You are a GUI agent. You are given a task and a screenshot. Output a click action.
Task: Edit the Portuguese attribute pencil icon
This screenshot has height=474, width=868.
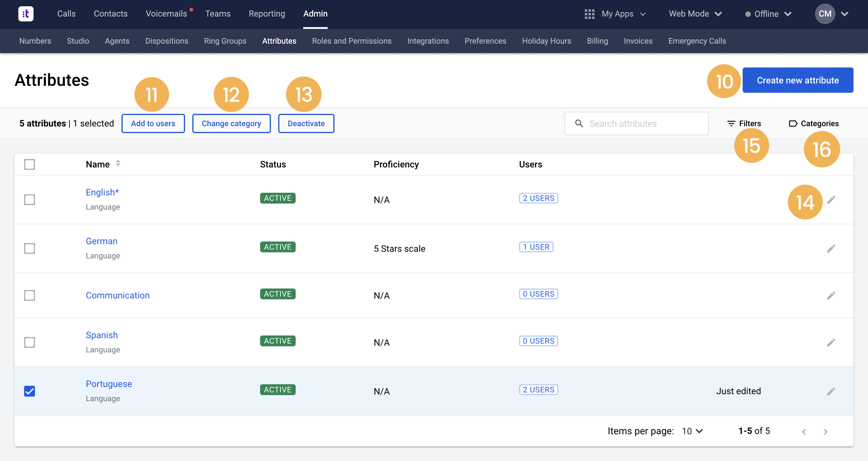point(831,391)
